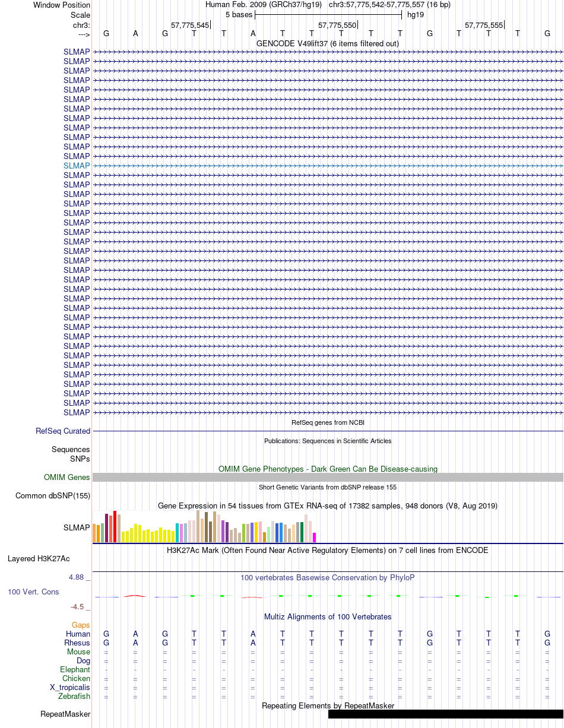Open the OMIM Genes track label

click(x=67, y=478)
